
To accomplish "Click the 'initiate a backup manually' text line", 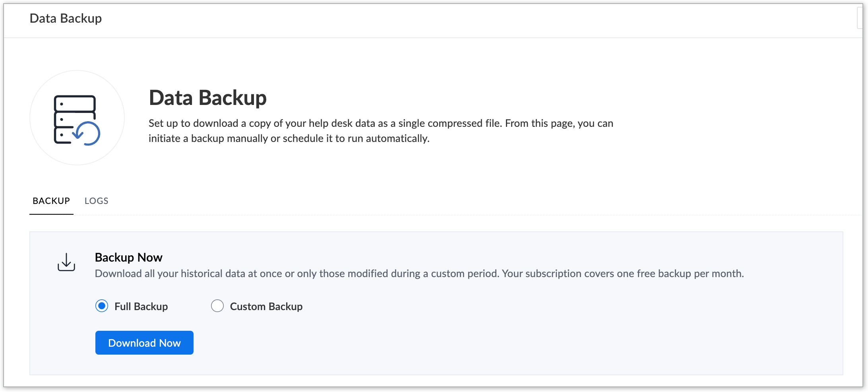I will (x=289, y=138).
